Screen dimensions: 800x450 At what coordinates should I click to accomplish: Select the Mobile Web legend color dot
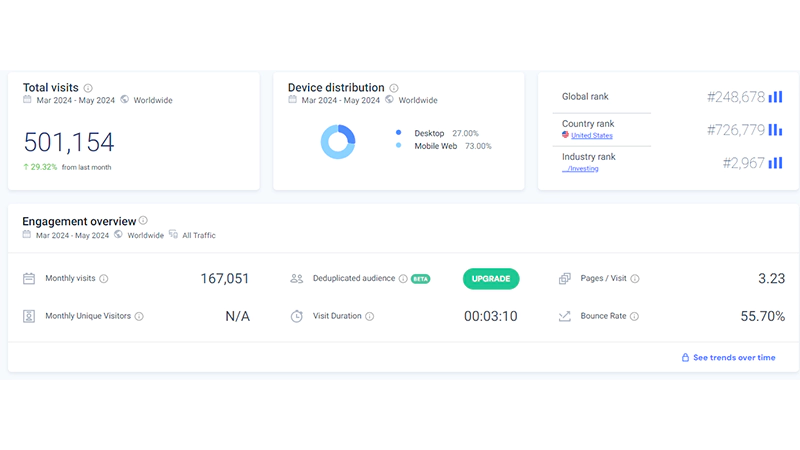398,146
